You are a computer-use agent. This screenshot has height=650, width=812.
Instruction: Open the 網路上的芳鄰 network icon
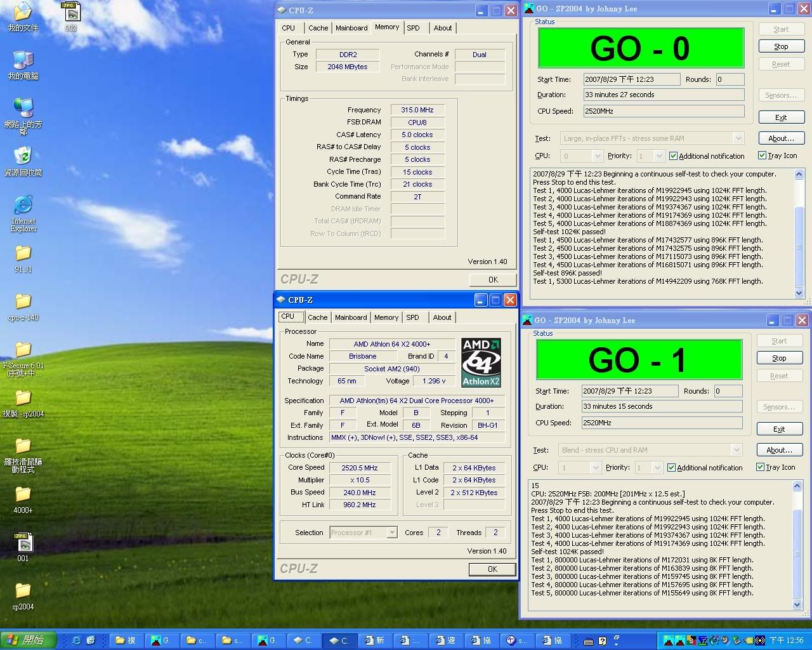[x=23, y=116]
